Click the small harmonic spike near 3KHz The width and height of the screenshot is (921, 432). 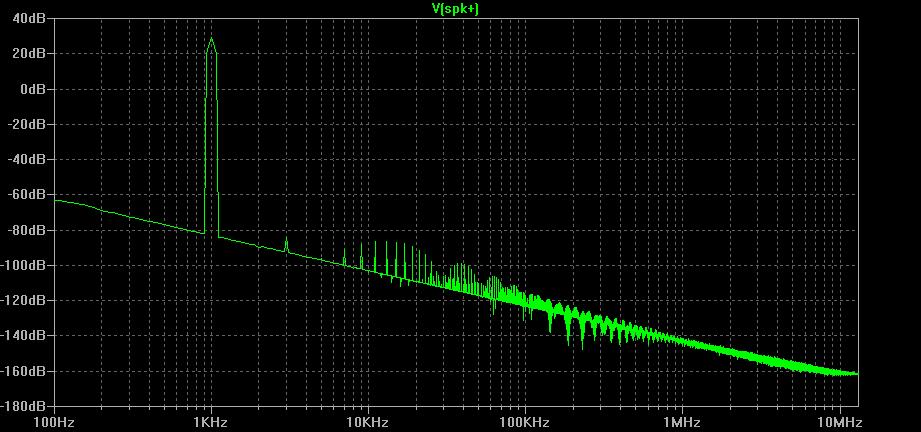pos(286,245)
